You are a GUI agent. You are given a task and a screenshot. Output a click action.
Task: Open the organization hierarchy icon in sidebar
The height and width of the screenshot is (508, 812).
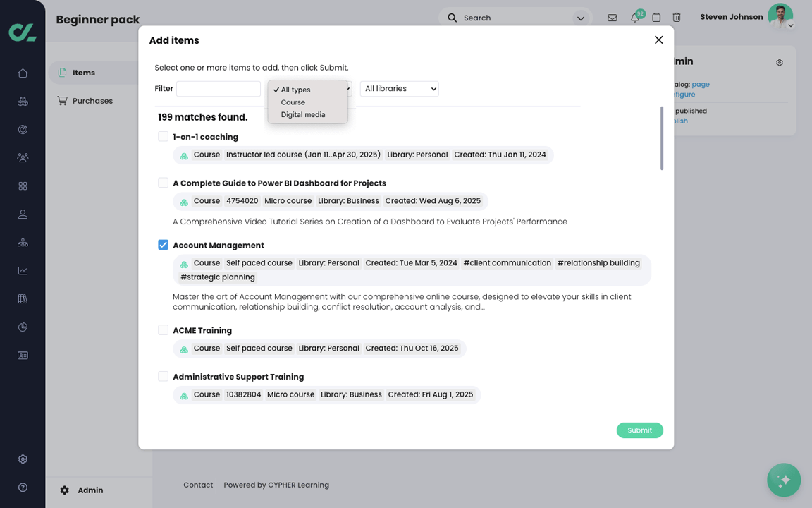[23, 243]
